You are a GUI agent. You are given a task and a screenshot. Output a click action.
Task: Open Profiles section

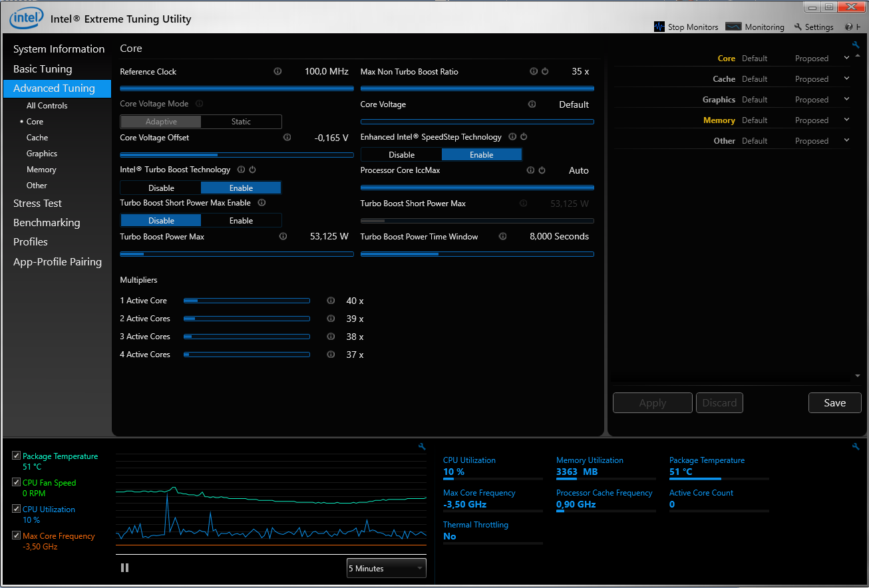[31, 242]
